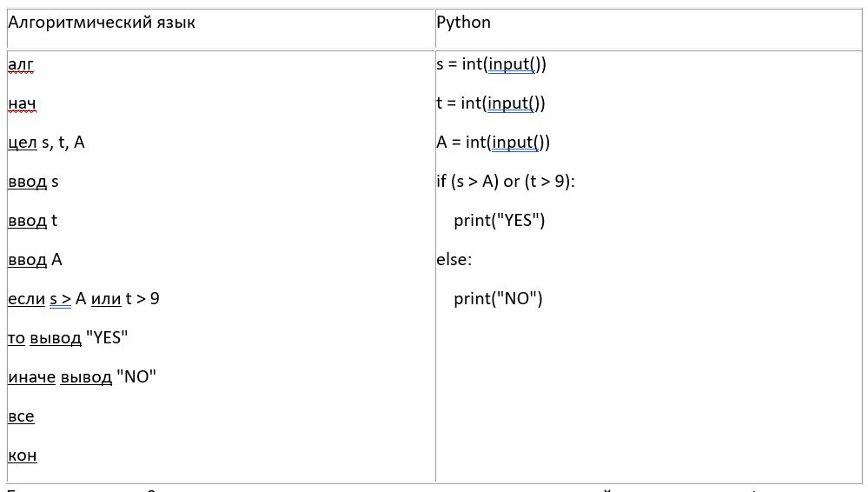Click the "if (s > A) or (t > 9):" line
Viewport: 868px width, 492px height.
[x=506, y=182]
